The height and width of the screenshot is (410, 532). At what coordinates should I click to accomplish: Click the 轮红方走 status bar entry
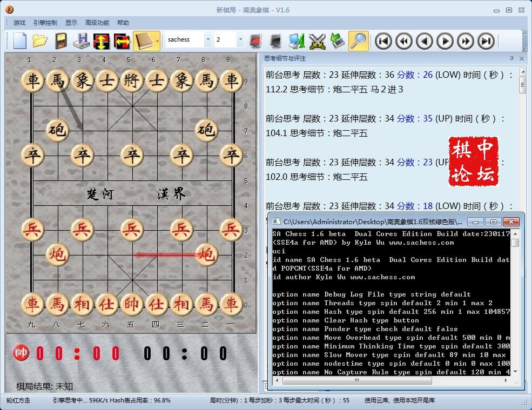point(18,400)
